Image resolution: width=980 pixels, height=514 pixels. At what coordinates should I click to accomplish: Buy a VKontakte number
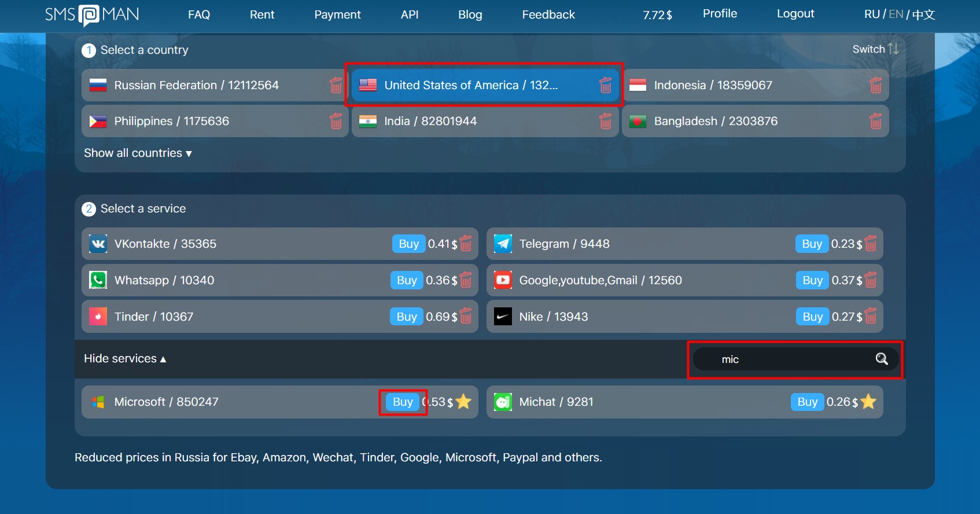tap(408, 244)
